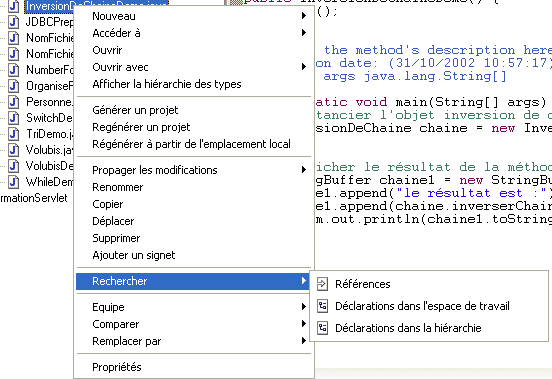The height and width of the screenshot is (379, 552).
Task: Expand the Accéder à submenu arrow
Action: pos(304,33)
